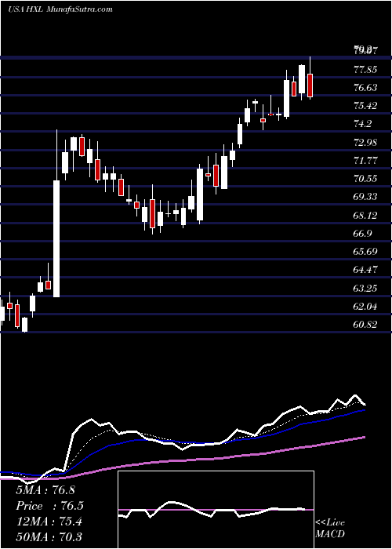Select the 70.55 price axis label
This screenshot has height=549, width=392.
pos(365,179)
